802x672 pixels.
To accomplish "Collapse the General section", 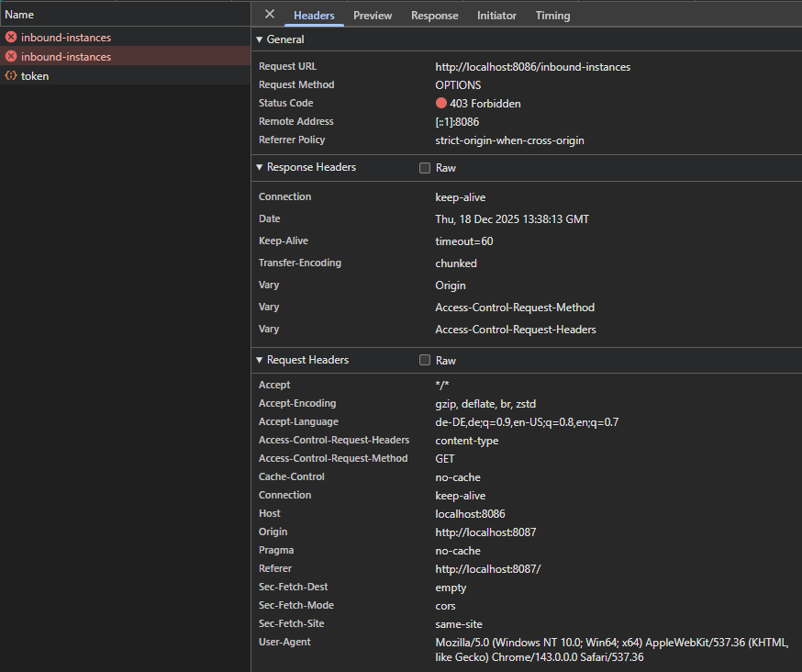I will click(260, 39).
